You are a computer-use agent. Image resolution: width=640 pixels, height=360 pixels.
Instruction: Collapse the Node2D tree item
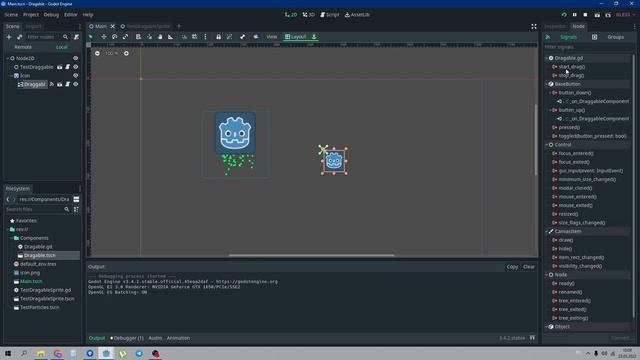(7, 58)
